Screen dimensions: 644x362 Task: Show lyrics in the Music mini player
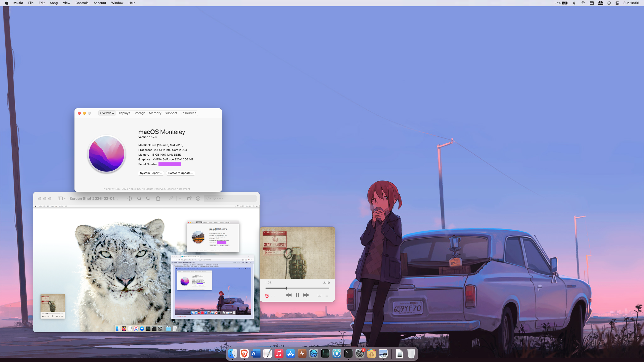click(319, 296)
